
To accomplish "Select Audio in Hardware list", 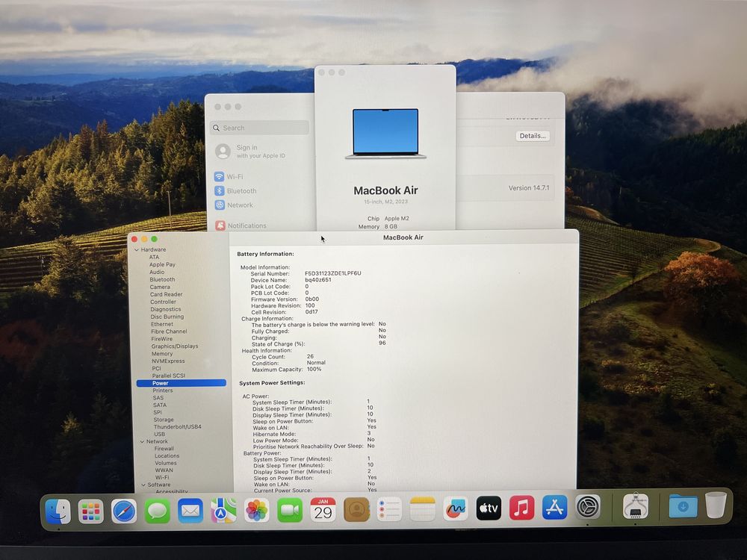I will (x=157, y=272).
